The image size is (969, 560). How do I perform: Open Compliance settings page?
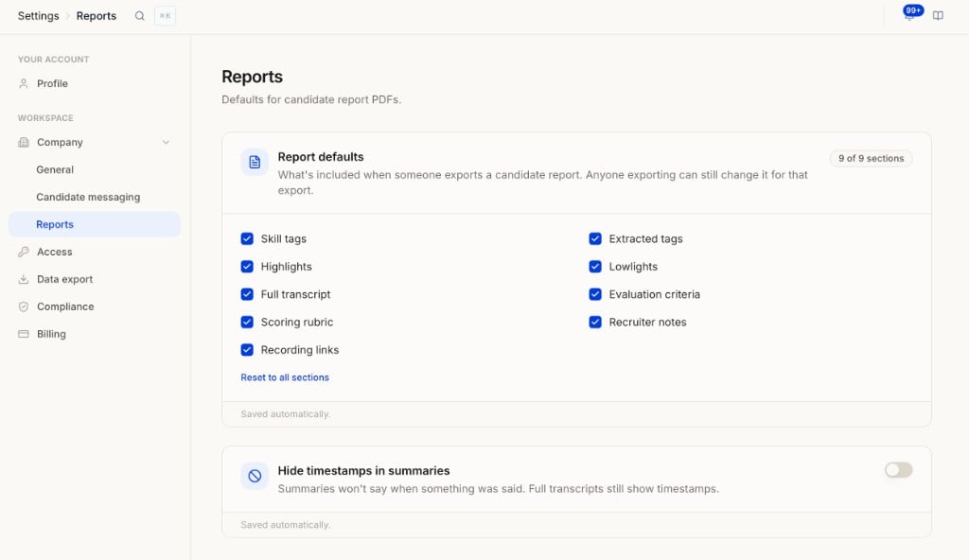point(95,306)
